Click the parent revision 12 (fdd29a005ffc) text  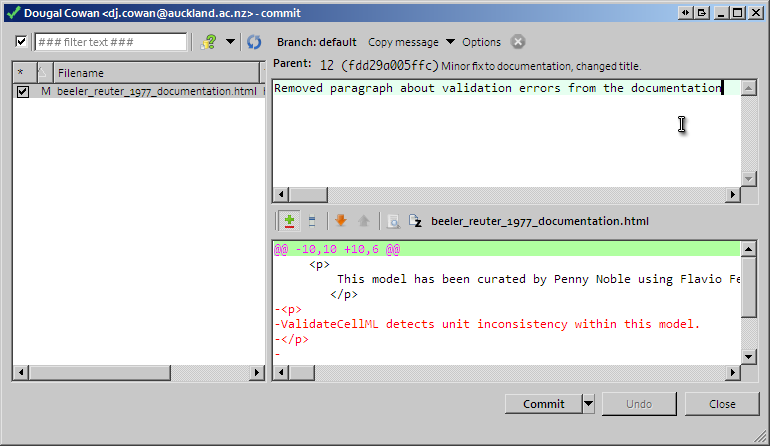379,65
